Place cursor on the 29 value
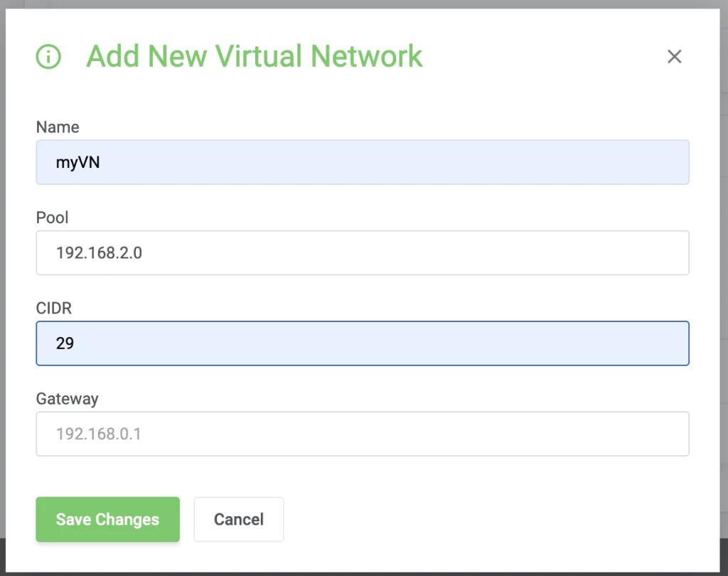Image resolution: width=728 pixels, height=576 pixels. coord(65,343)
